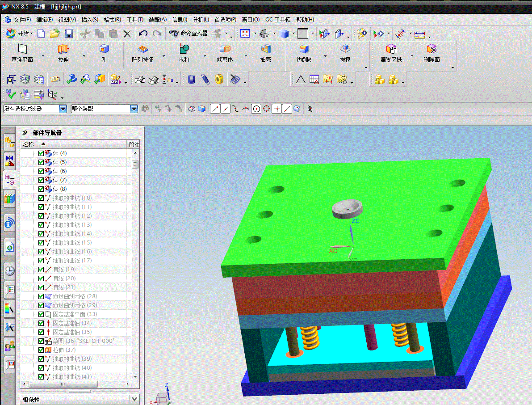
Task: Select the Unite (求和) tool
Action: pos(184,53)
